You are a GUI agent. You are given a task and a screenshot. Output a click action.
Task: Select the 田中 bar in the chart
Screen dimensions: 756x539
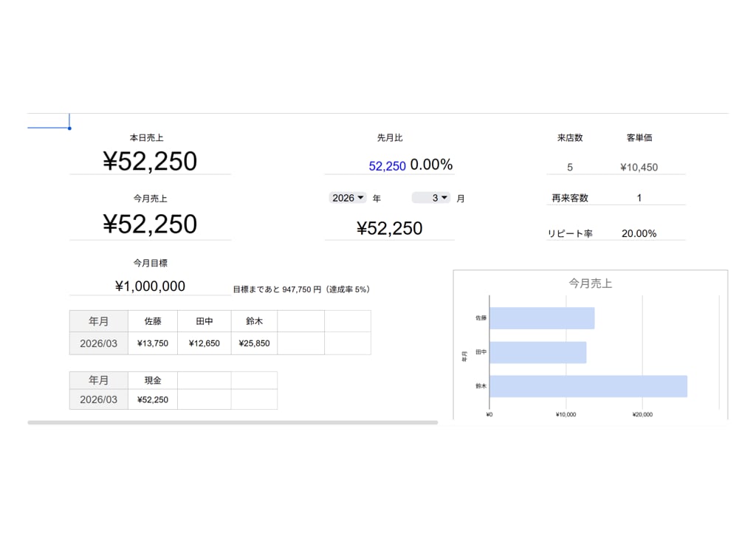tap(538, 352)
